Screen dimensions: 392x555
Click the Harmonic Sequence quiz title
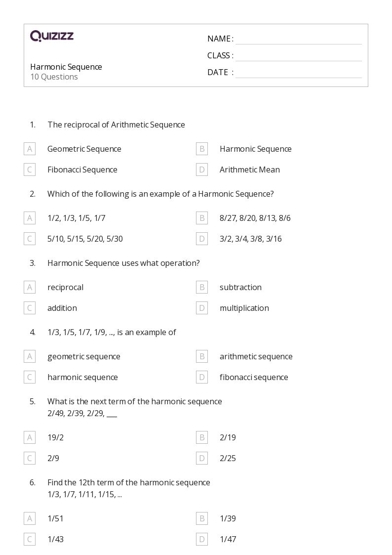tap(66, 67)
